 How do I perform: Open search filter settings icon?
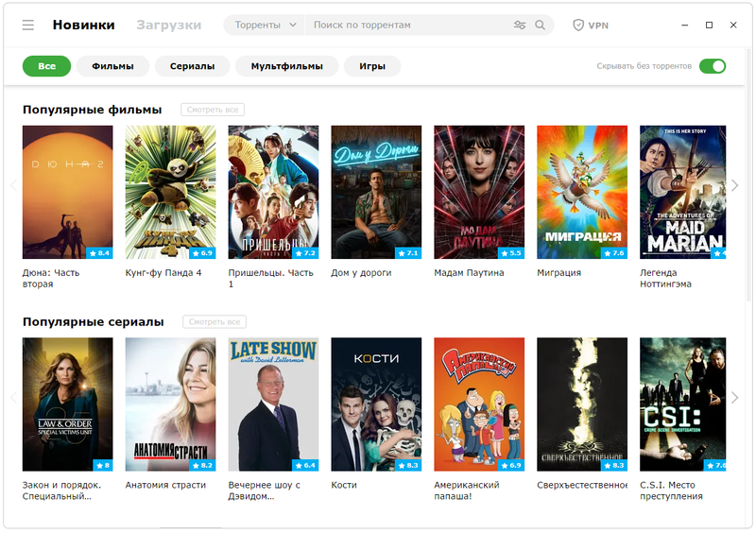click(519, 26)
